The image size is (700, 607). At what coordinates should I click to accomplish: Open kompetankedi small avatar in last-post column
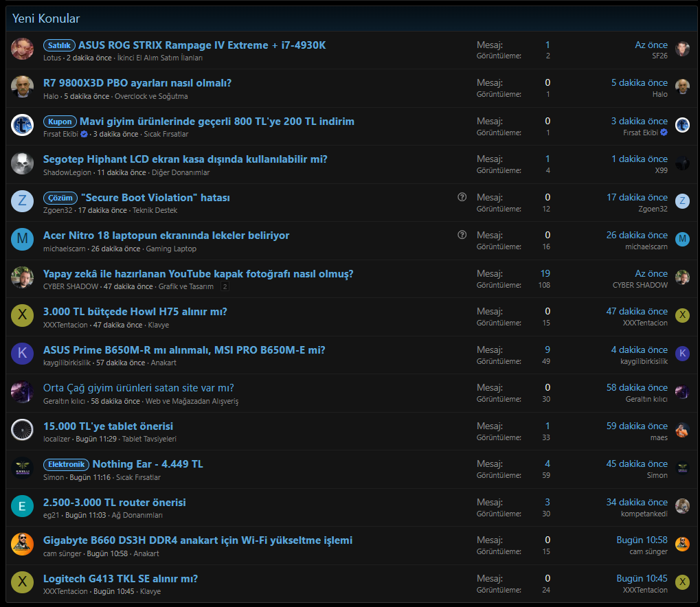point(682,507)
